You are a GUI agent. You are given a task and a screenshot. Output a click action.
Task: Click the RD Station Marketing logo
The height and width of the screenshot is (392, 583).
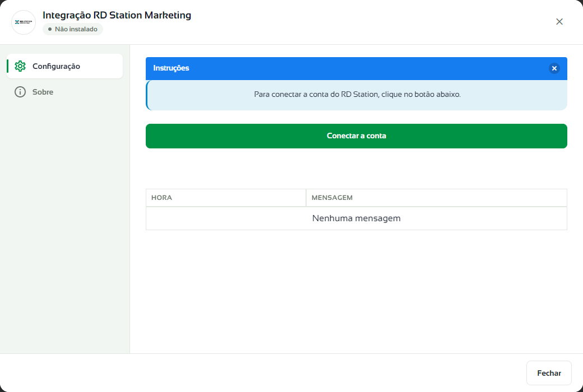point(24,22)
